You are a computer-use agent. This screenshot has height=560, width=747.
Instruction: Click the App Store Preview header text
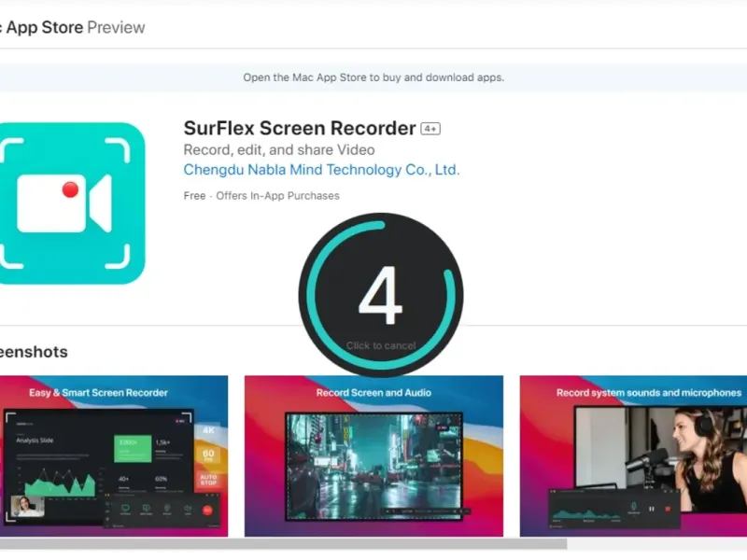click(73, 27)
